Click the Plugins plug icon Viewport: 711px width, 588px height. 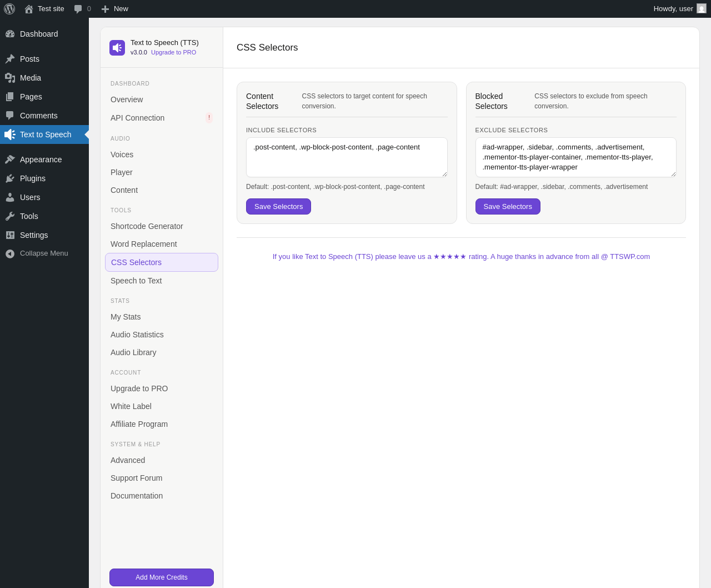point(10,178)
